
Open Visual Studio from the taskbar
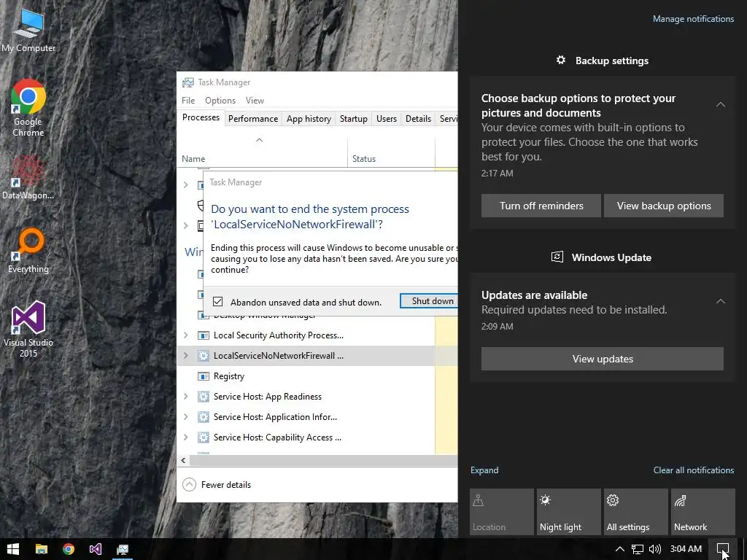pyautogui.click(x=96, y=549)
